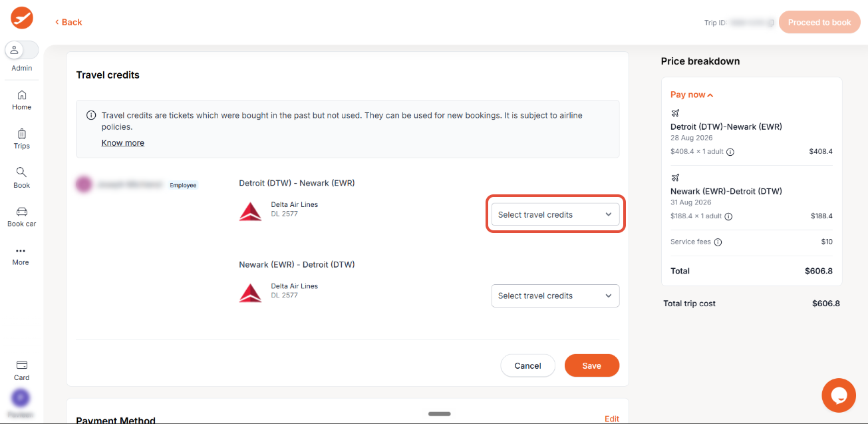Screen dimensions: 868x424
Task: Open the Book search icon
Action: [x=22, y=172]
